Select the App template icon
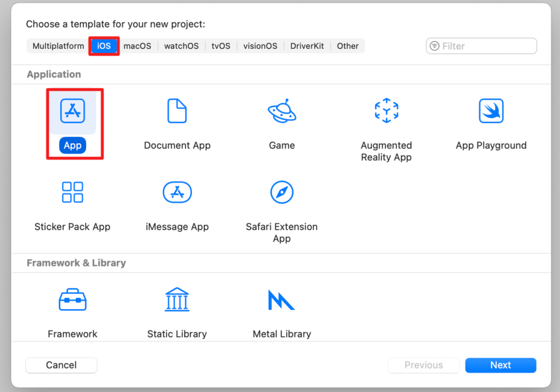560x392 pixels. [73, 111]
